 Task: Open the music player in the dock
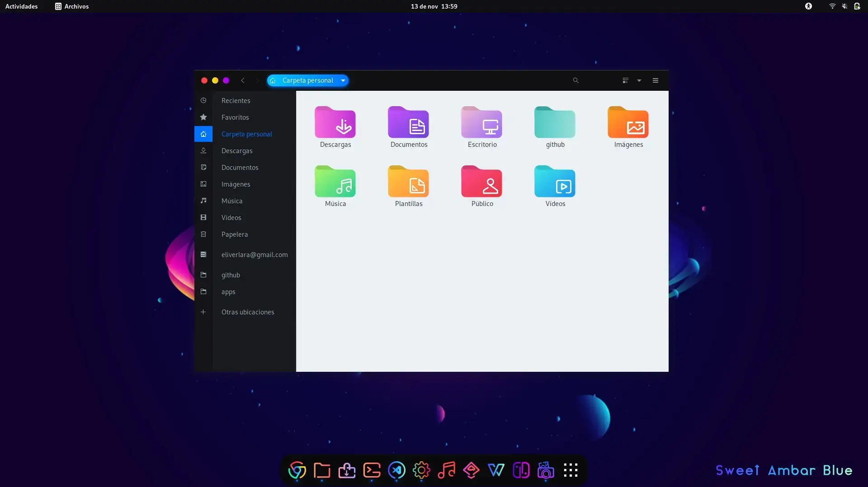coord(446,470)
